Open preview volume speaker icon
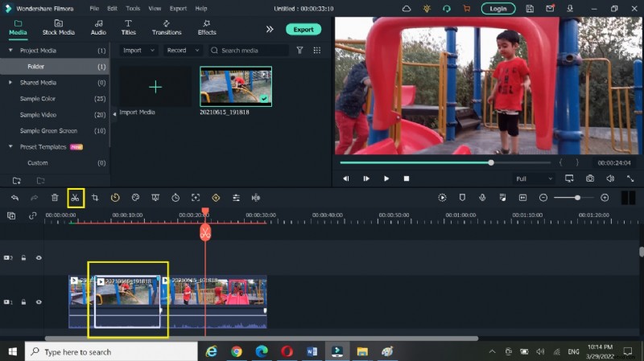The height and width of the screenshot is (361, 644). (x=610, y=178)
